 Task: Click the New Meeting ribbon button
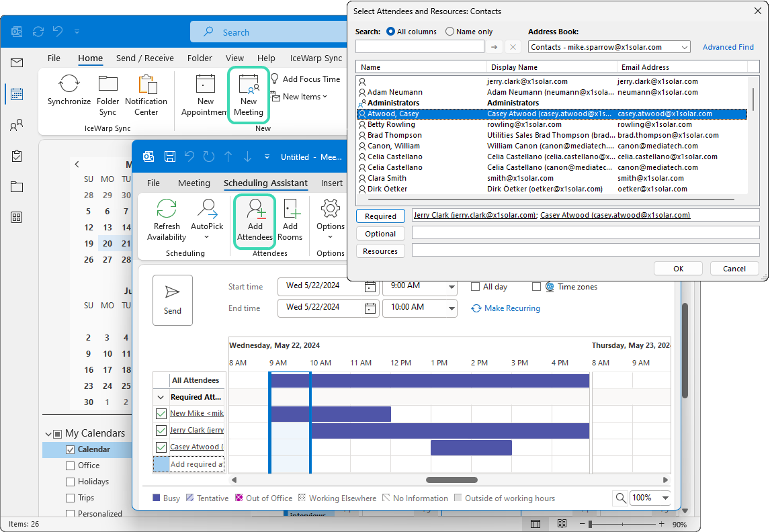point(249,95)
